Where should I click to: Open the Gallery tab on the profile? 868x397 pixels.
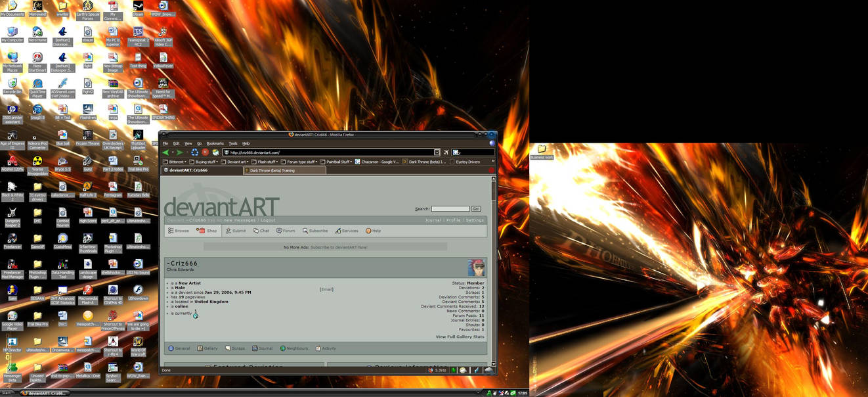pyautogui.click(x=207, y=348)
